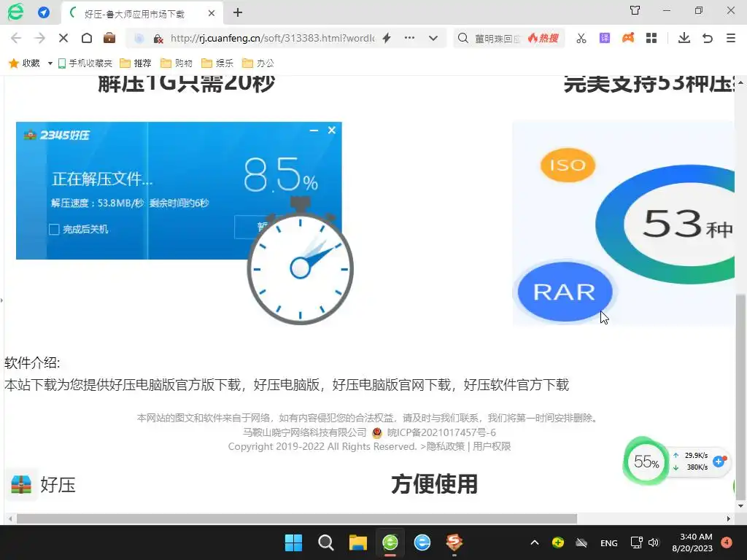Open the notifications badge
This screenshot has width=747, height=560.
coord(727,542)
